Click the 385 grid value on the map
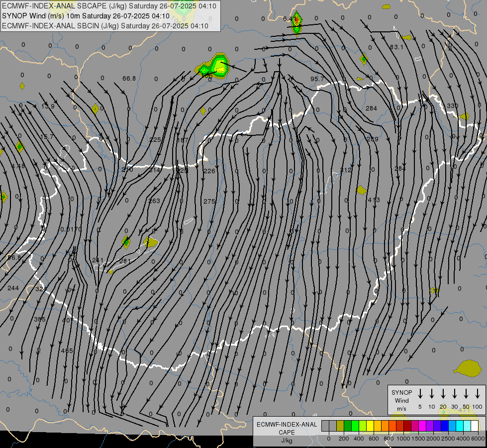Viewport: 487px width, 448px height. click(40, 319)
